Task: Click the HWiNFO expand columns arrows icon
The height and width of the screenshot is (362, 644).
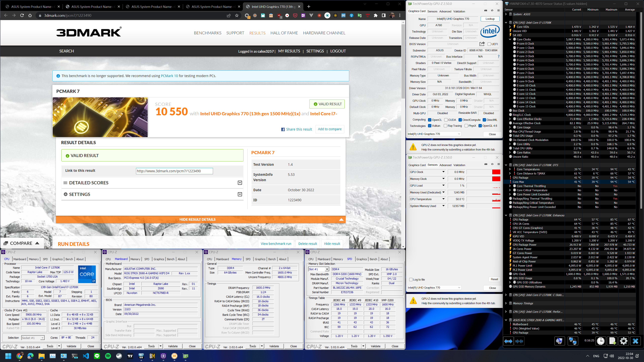Action: coord(508,341)
